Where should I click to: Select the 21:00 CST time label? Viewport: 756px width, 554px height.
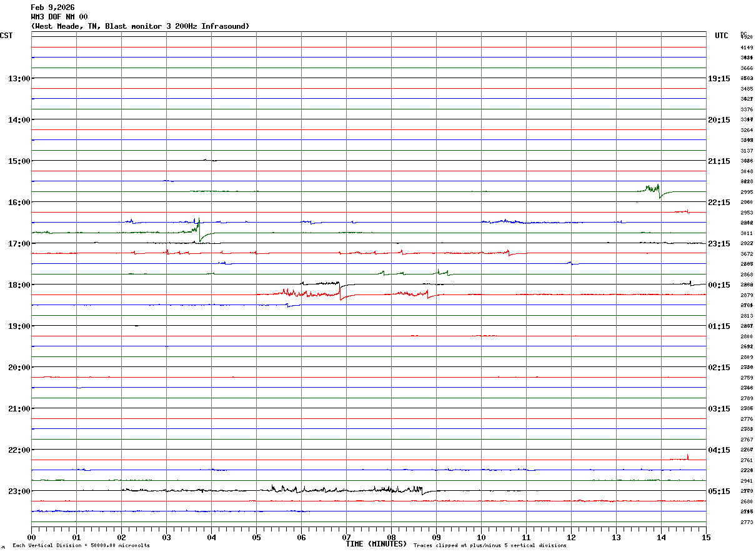pos(19,409)
